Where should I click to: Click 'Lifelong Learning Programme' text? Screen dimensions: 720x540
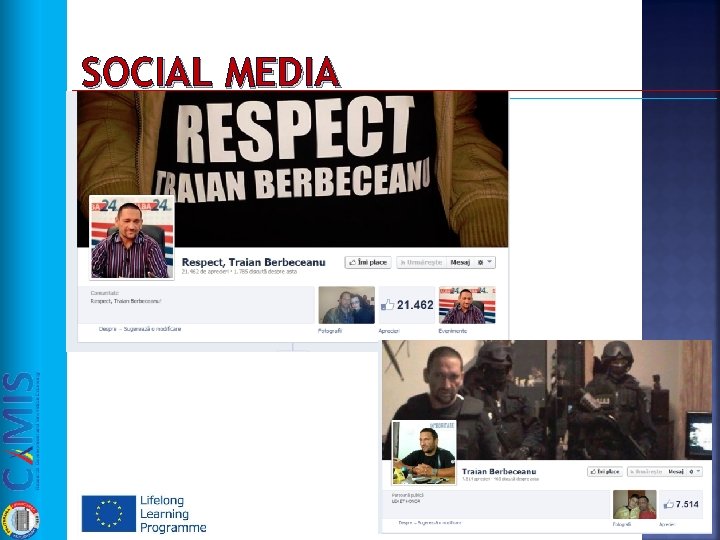(173, 514)
